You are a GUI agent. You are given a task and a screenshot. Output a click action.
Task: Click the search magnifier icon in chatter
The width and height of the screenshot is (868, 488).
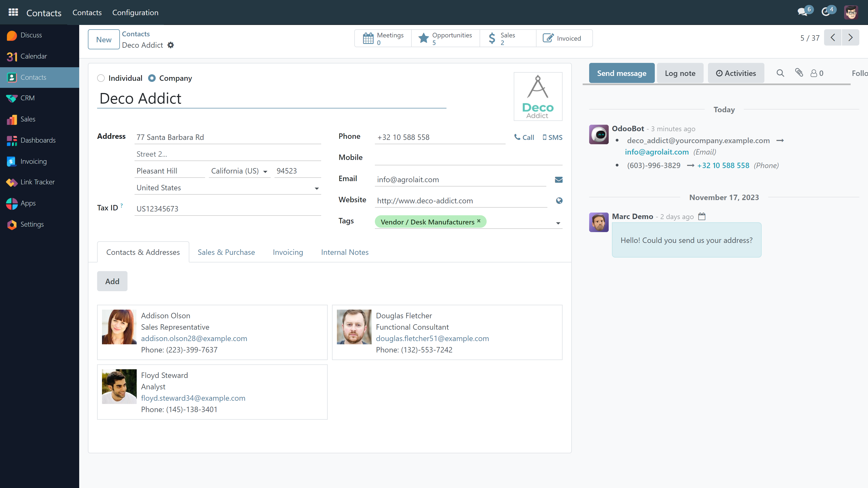(x=780, y=73)
